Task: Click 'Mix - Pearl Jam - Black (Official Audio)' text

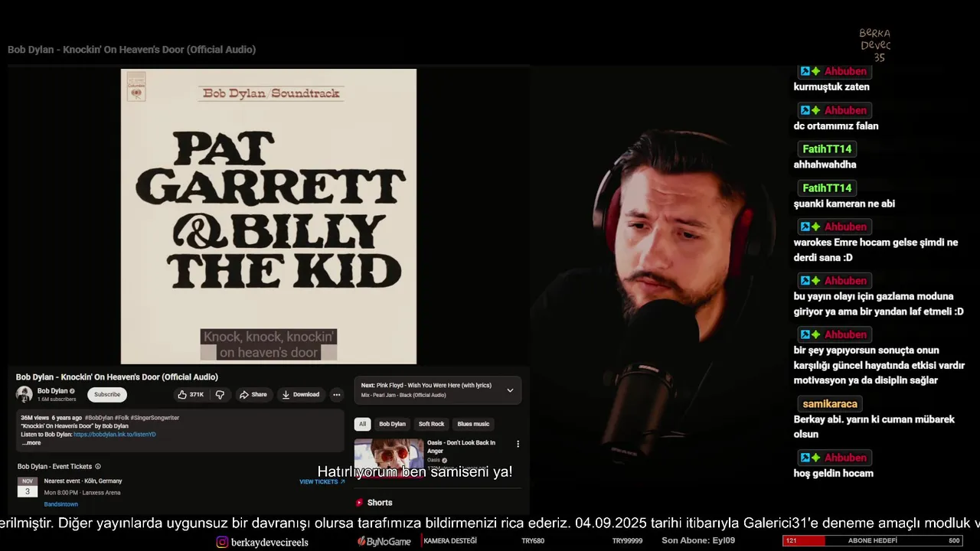Action: [403, 396]
